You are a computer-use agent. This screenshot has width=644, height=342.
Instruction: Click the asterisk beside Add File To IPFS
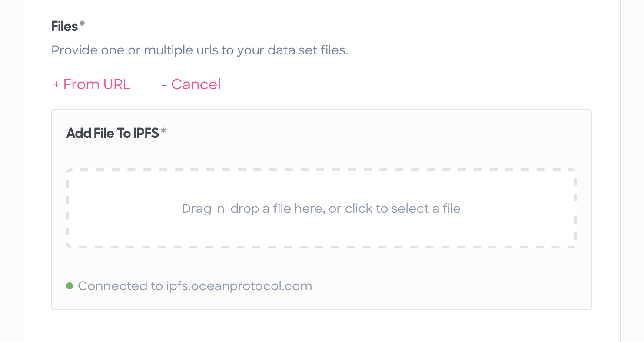[163, 131]
